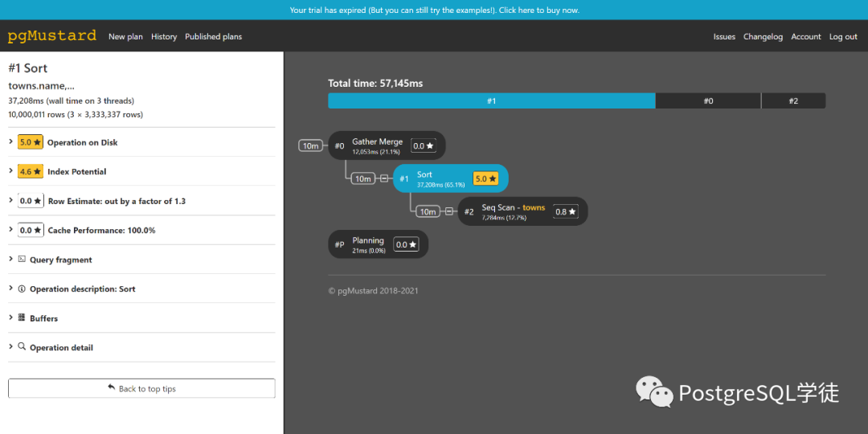Select #2 segment in timing bar

pyautogui.click(x=793, y=101)
